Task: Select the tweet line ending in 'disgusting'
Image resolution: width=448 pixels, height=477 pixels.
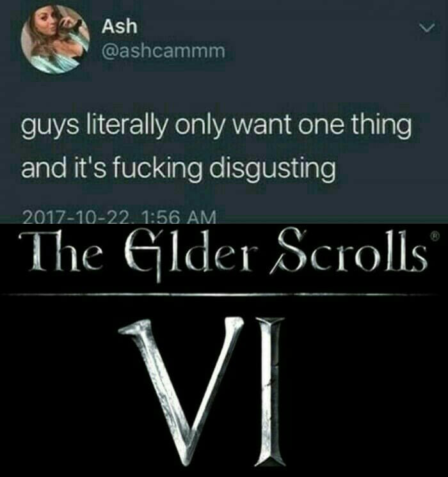Action: click(x=179, y=169)
